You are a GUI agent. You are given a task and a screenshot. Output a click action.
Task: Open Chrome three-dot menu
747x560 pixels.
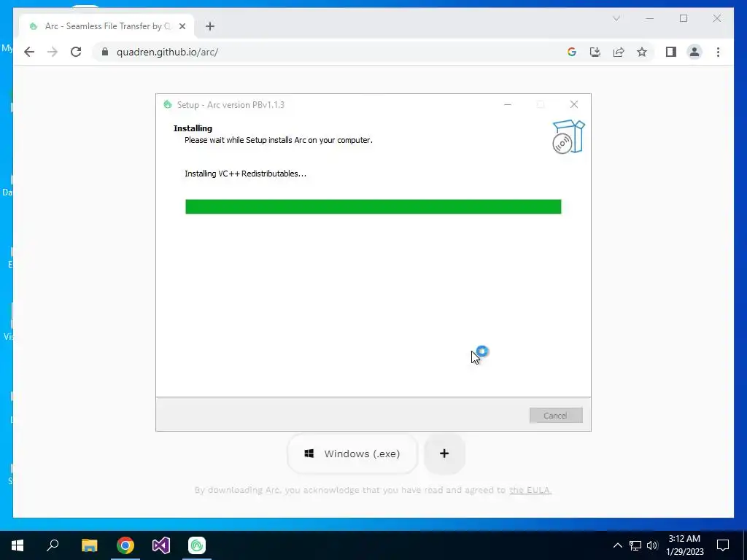pyautogui.click(x=718, y=52)
